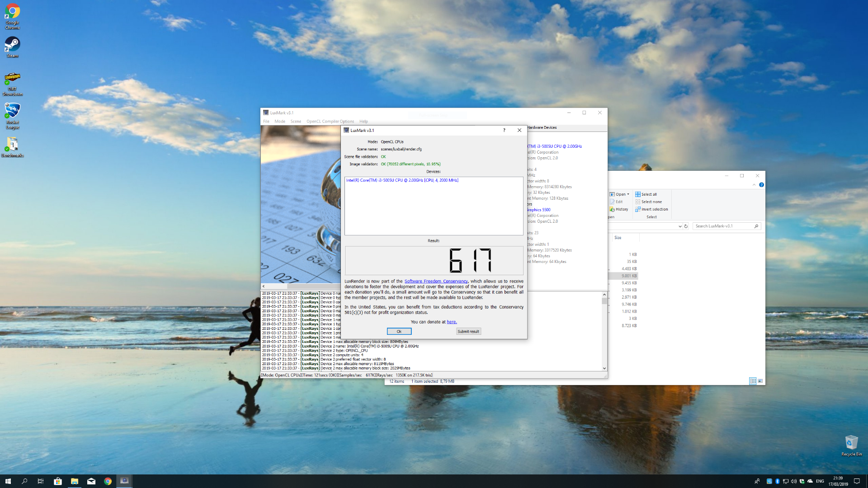Select the Graphics 5500 hardware device
The image size is (868, 488).
539,210
